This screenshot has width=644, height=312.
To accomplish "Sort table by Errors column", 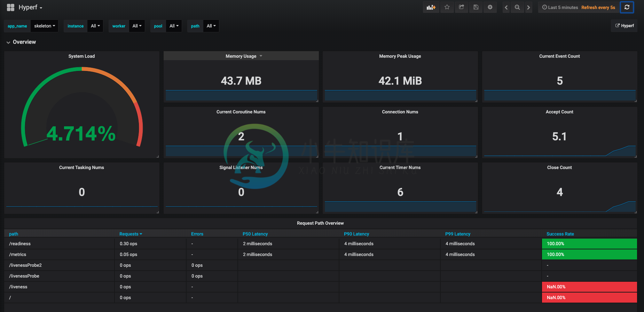I will click(197, 234).
